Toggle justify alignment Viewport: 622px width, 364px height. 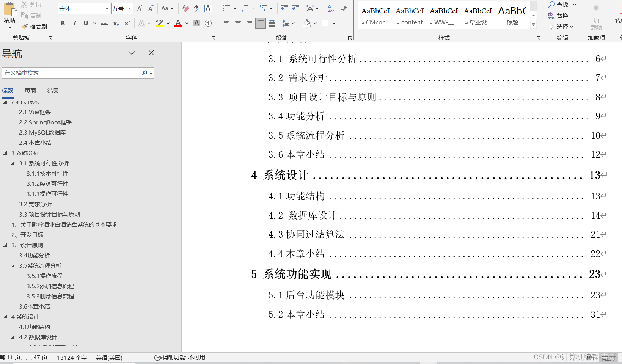pyautogui.click(x=260, y=23)
